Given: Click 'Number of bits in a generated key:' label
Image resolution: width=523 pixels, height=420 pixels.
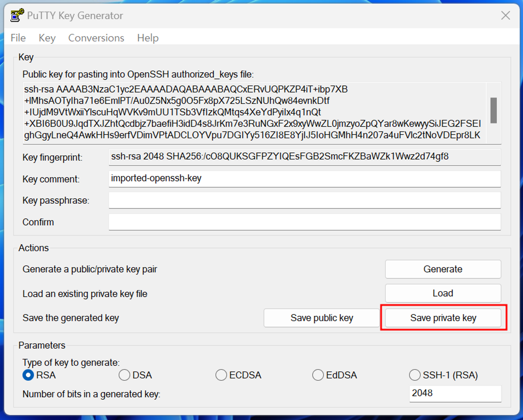Looking at the screenshot, I should pos(91,394).
